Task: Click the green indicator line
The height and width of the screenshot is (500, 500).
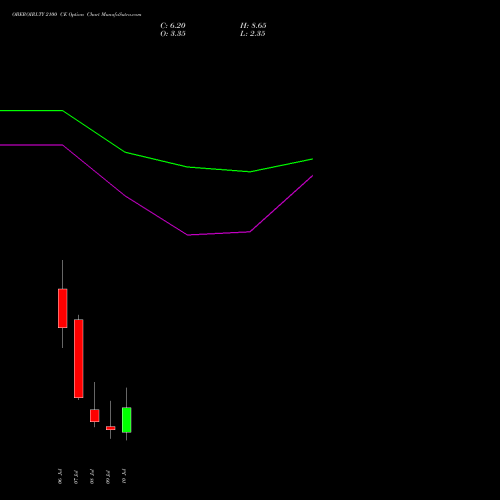Action: coord(156,160)
